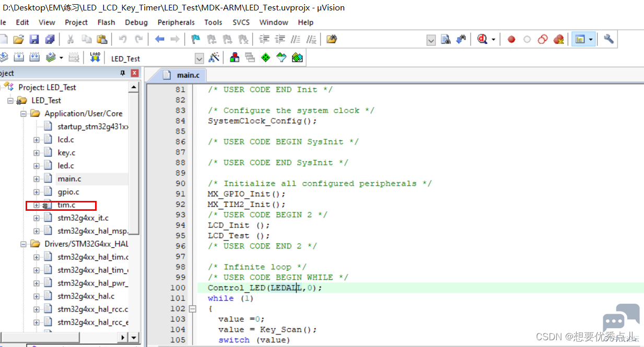Click the Paste clipboard icon
644x347 pixels.
point(102,39)
